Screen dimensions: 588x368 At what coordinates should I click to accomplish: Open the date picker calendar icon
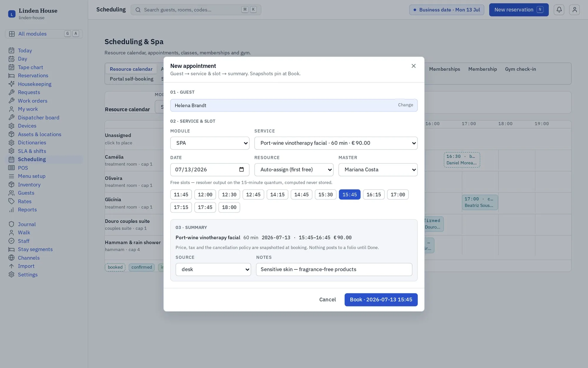tap(241, 170)
